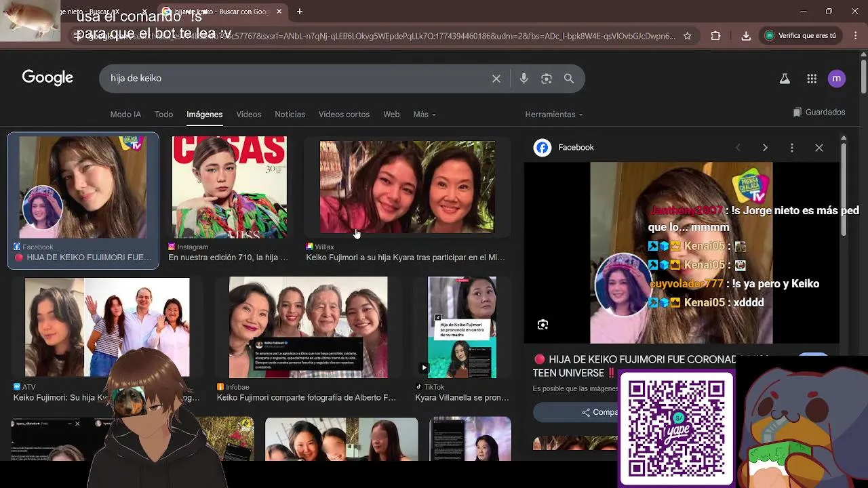Open a new browser tab
The height and width of the screenshot is (488, 868).
300,12
